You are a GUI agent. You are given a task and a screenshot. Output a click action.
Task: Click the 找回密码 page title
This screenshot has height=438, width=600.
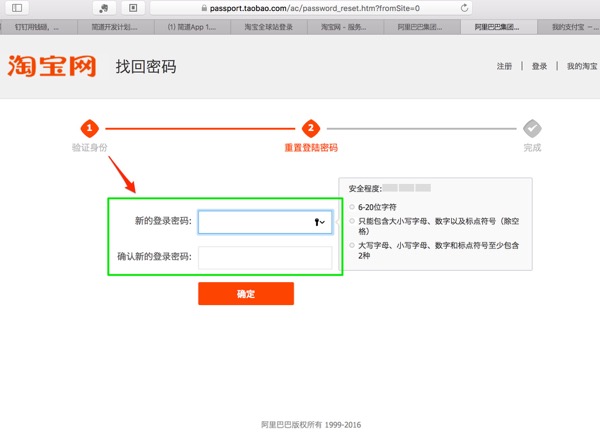146,67
